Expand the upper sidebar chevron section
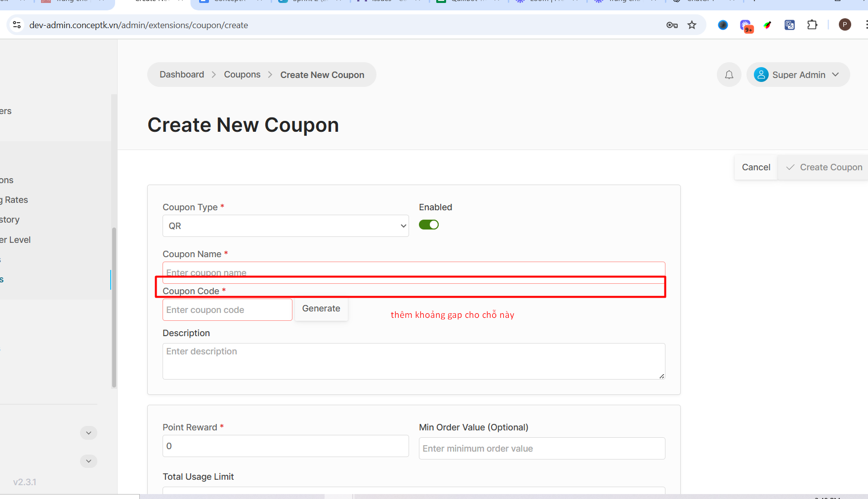 [88, 433]
